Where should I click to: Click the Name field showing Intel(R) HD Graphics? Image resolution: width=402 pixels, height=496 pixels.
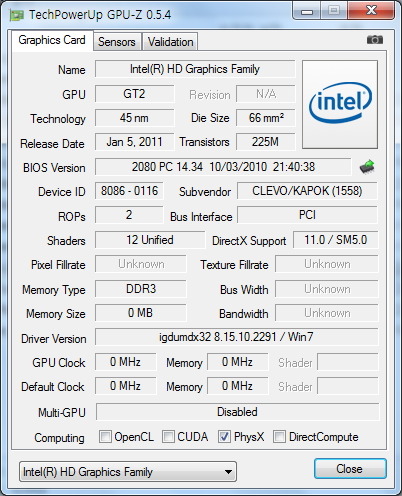(x=195, y=69)
